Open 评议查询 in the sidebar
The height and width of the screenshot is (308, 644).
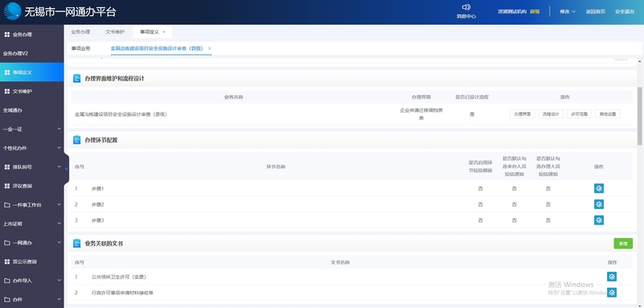click(x=23, y=186)
